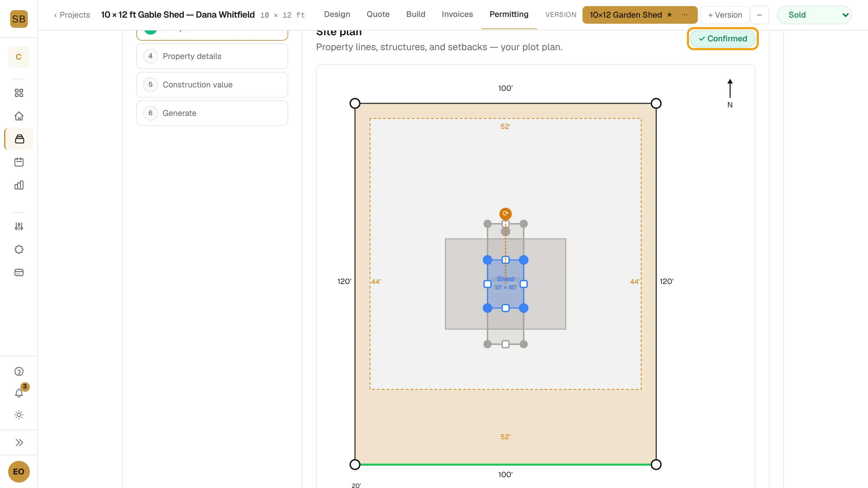Open the calendar icon in sidebar

tap(19, 162)
